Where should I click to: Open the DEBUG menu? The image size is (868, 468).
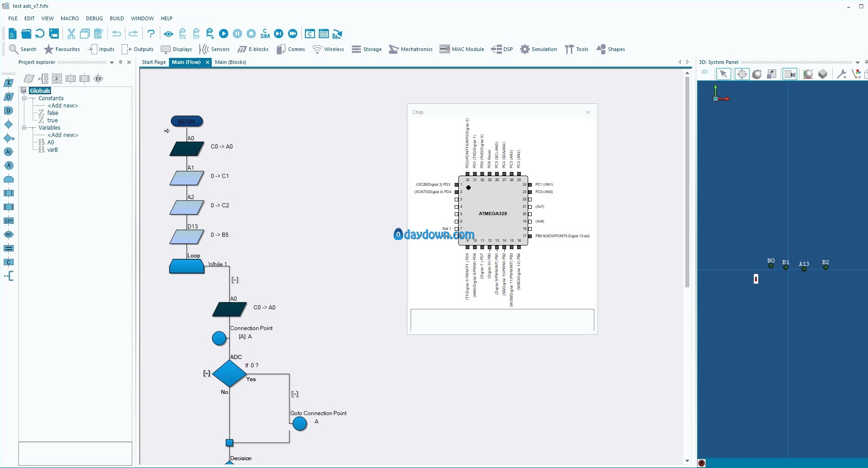tap(94, 18)
